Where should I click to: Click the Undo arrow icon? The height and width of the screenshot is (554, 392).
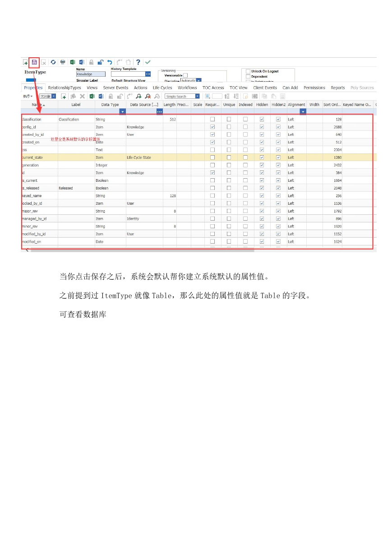coord(110,62)
